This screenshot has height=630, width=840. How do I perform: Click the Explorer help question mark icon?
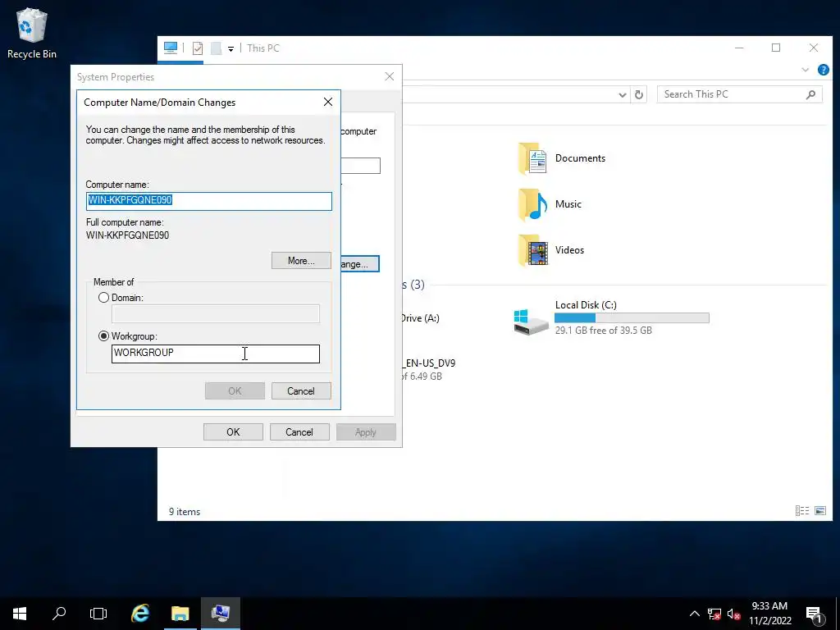click(x=824, y=70)
